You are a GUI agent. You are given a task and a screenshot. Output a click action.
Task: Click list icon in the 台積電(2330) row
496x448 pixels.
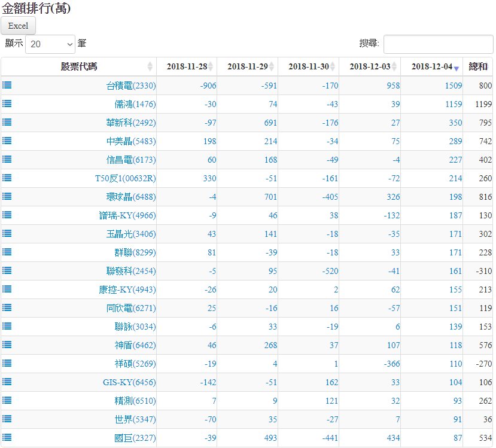click(7, 86)
